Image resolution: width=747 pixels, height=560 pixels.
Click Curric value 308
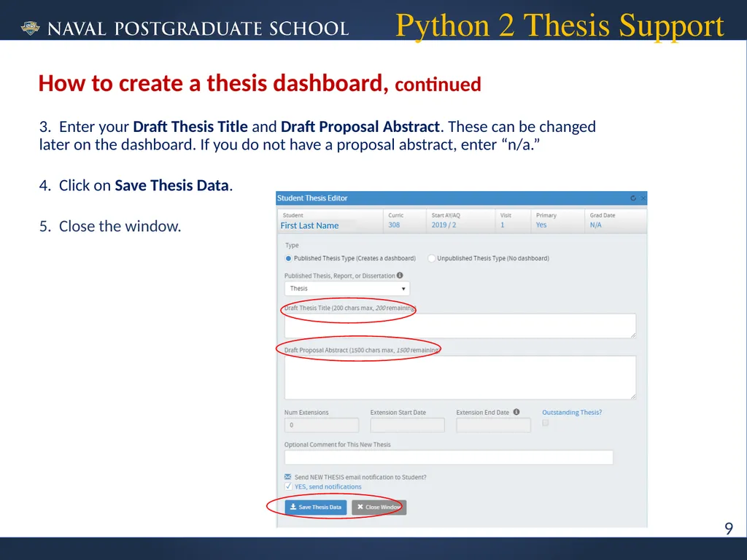pyautogui.click(x=394, y=225)
